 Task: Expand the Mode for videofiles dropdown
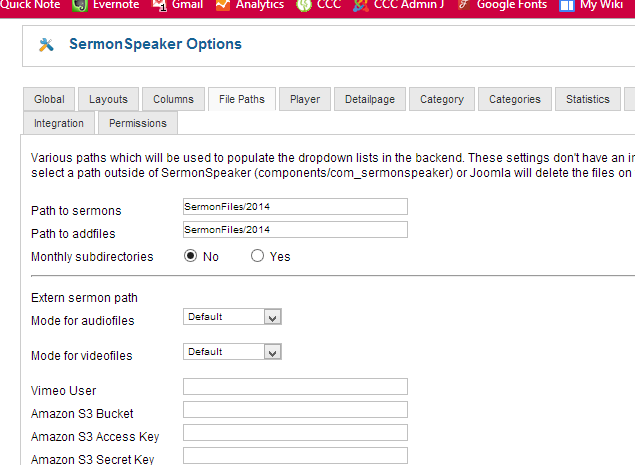pyautogui.click(x=232, y=352)
